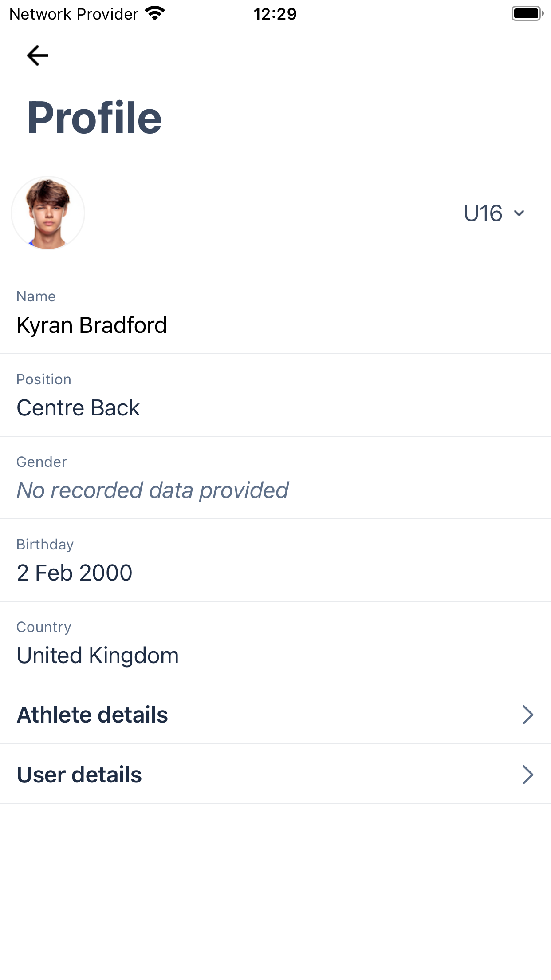This screenshot has height=980, width=551.
Task: Tap the Gender no recorded data field
Action: point(275,478)
